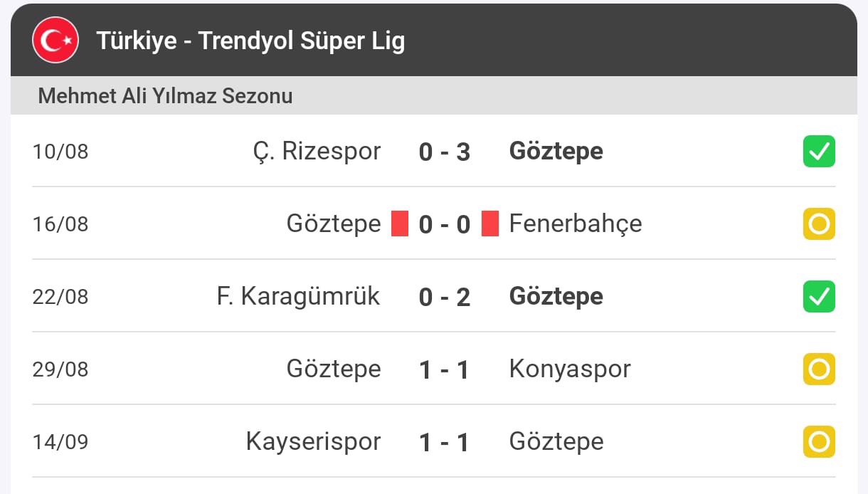Image resolution: width=868 pixels, height=494 pixels.
Task: Click the Türkiye flag icon
Action: coord(55,41)
